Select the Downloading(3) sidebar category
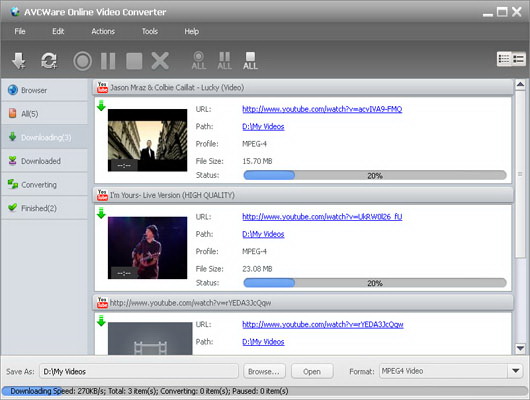 click(x=44, y=137)
